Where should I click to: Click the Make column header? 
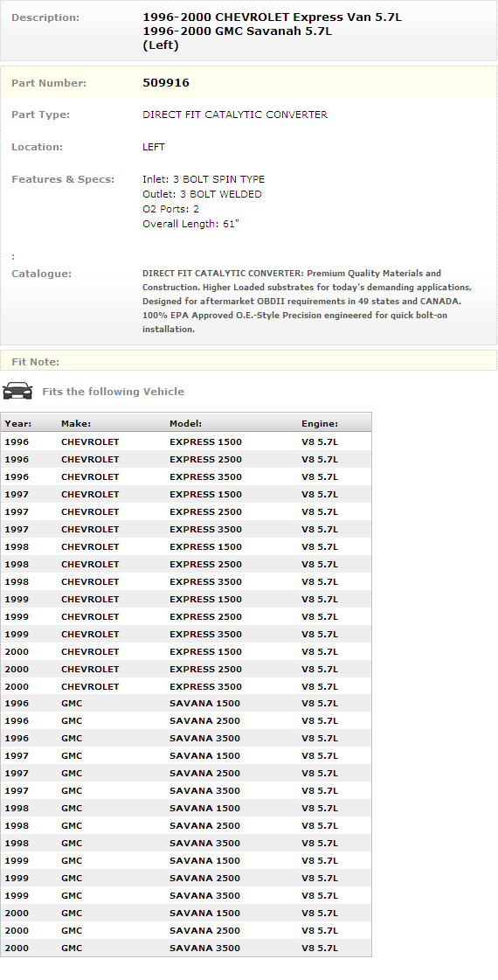76,424
